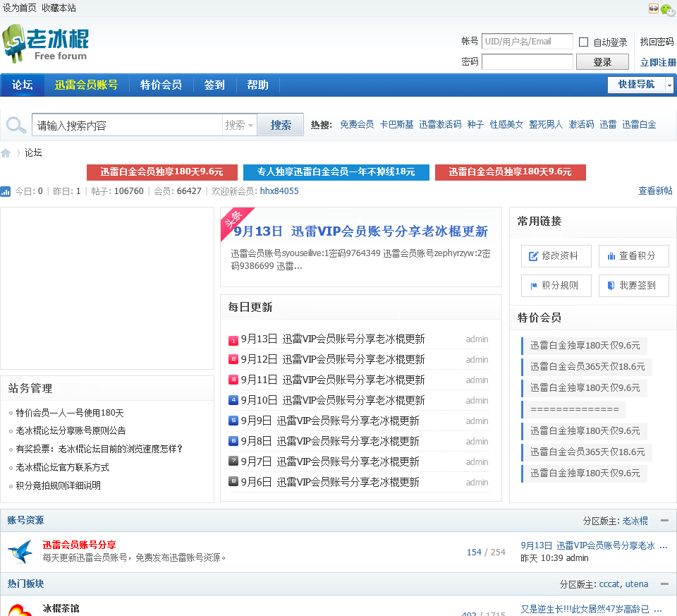Screen dimensions: 677x616
Task: Open the 帮助 nav tab
Action: 258,85
